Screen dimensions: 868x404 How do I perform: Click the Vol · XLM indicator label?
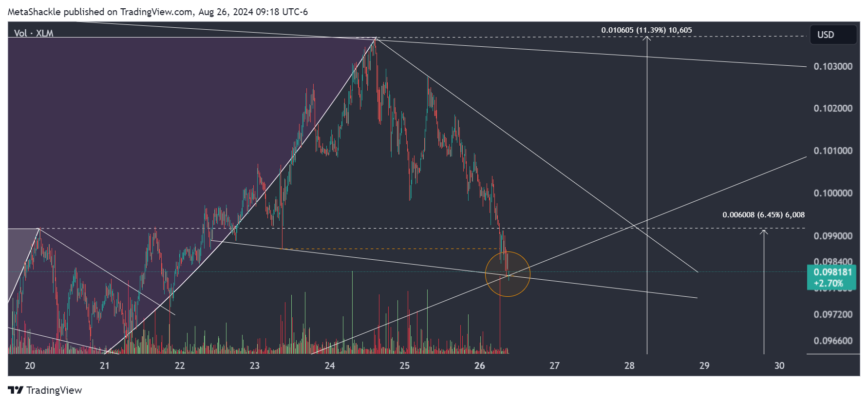(x=34, y=33)
